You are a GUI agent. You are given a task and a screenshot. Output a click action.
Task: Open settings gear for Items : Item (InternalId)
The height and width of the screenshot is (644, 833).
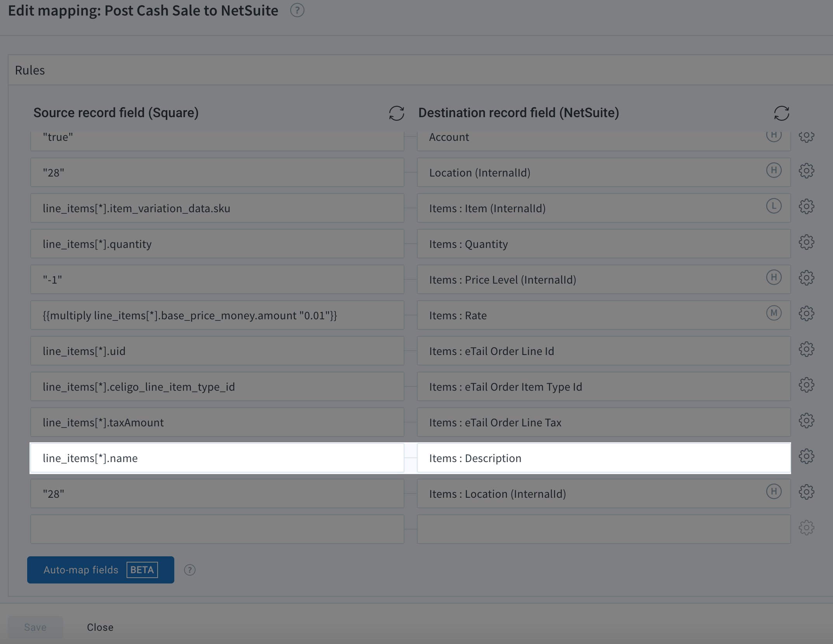click(806, 206)
